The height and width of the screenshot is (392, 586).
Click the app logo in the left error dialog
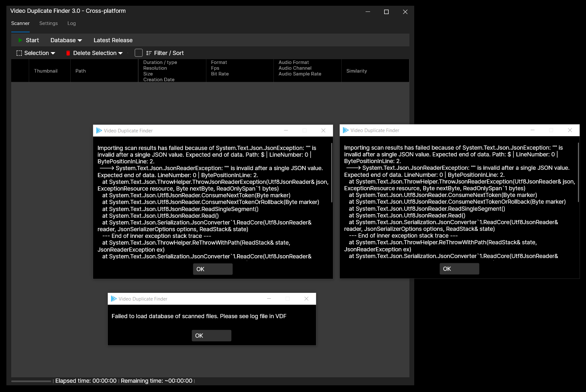[99, 130]
